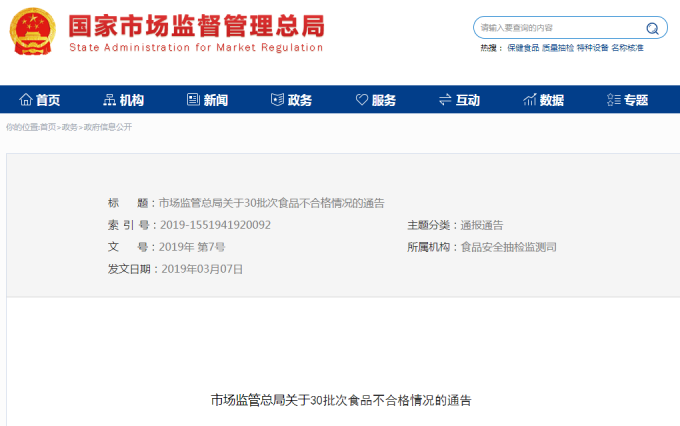This screenshot has height=426, width=680.
Task: Click the English title State Administration for Market Regulation
Action: coord(196,47)
